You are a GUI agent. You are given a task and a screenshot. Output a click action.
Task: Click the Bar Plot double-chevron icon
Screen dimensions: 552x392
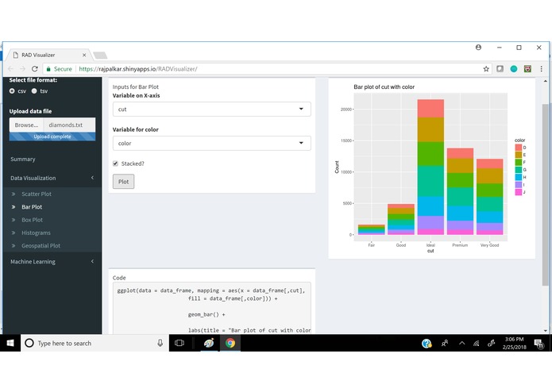point(14,207)
